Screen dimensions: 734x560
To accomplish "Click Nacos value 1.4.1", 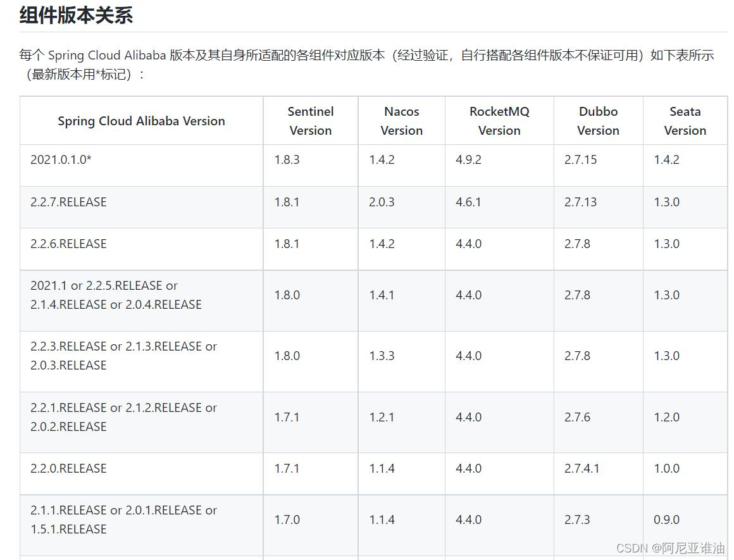I will coord(382,295).
